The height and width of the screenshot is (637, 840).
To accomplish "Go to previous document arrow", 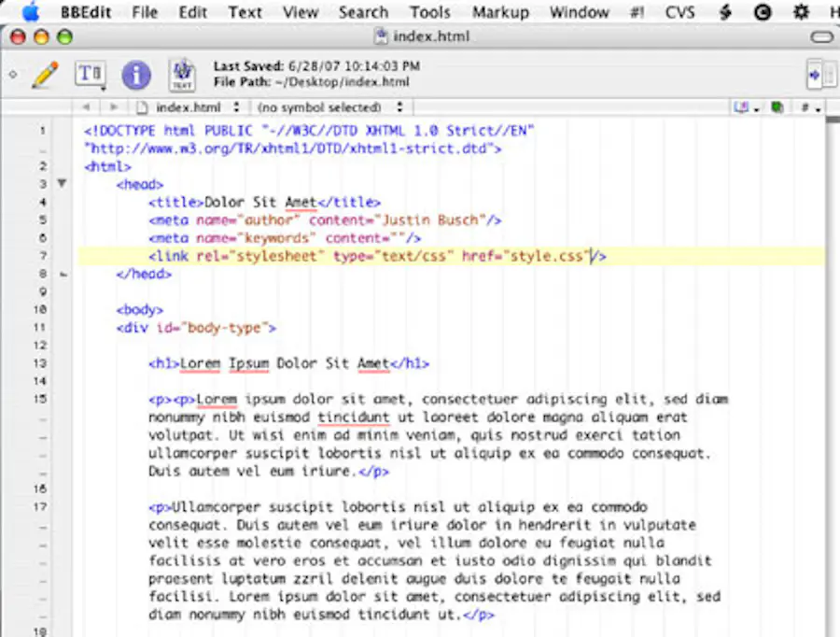I will 86,107.
